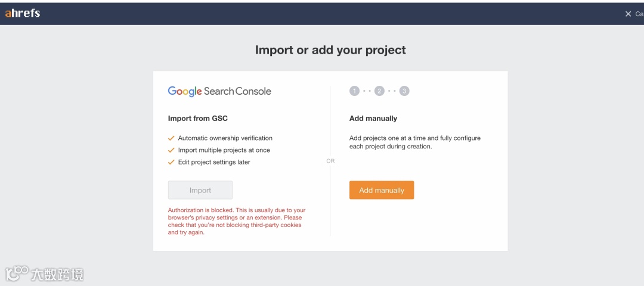Close the project setup with X icon
This screenshot has width=644, height=286.
[x=628, y=14]
